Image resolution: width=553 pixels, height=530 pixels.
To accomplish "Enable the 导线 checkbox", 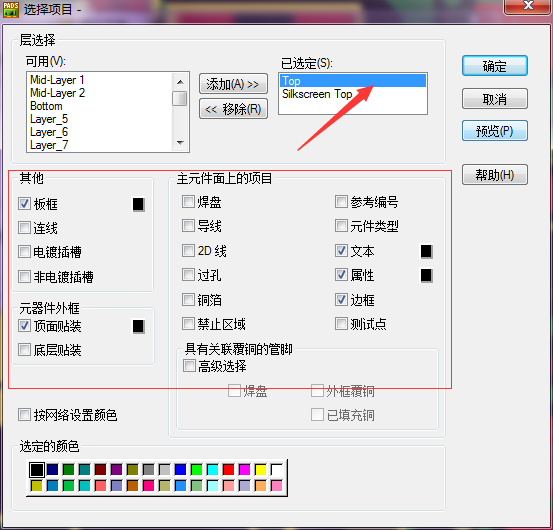I will (188, 226).
